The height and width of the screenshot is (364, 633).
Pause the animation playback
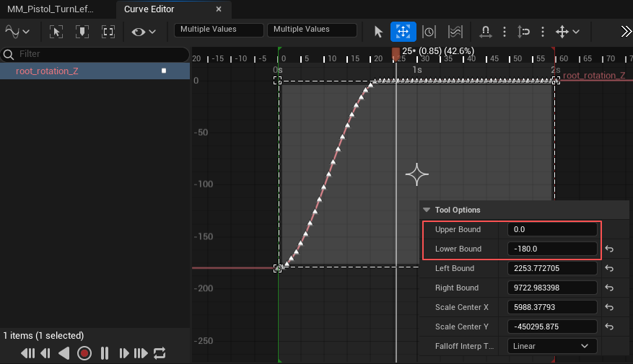105,353
